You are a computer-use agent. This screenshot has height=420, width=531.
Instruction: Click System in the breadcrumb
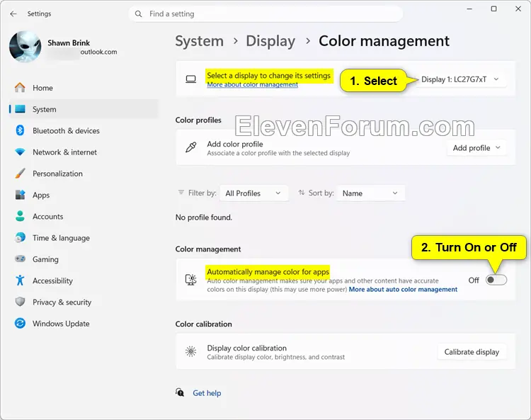[199, 41]
